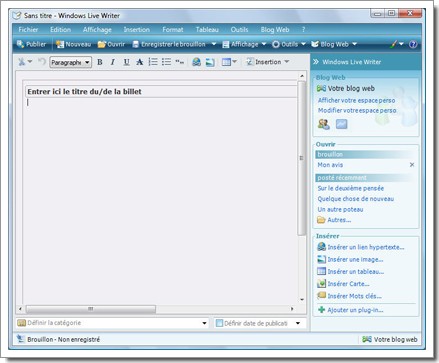Open the Tableau menu

click(207, 30)
